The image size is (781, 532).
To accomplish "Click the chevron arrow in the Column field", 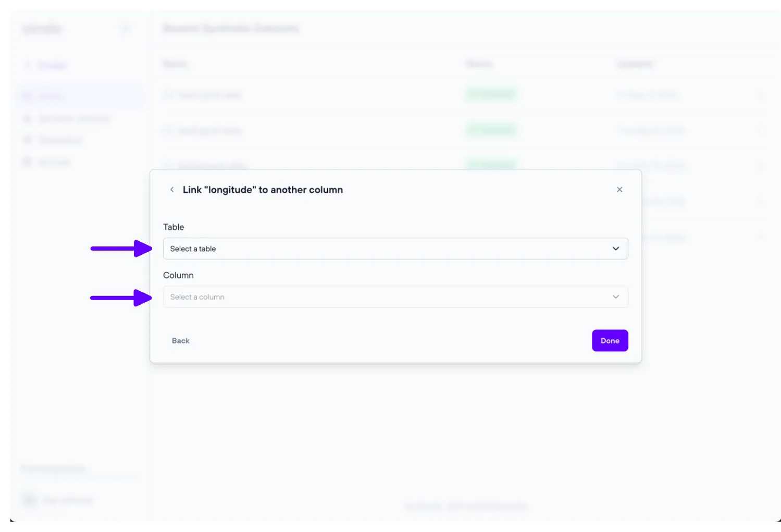I will pos(615,297).
